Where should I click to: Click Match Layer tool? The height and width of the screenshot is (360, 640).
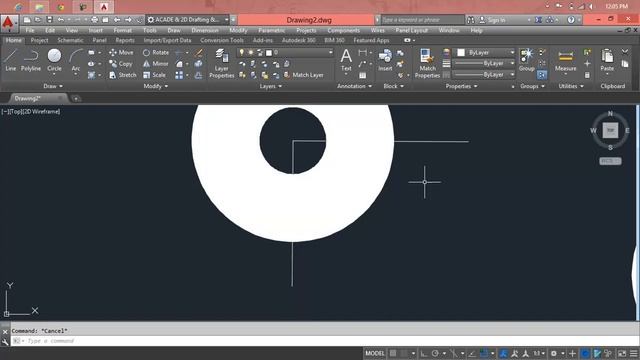click(303, 75)
